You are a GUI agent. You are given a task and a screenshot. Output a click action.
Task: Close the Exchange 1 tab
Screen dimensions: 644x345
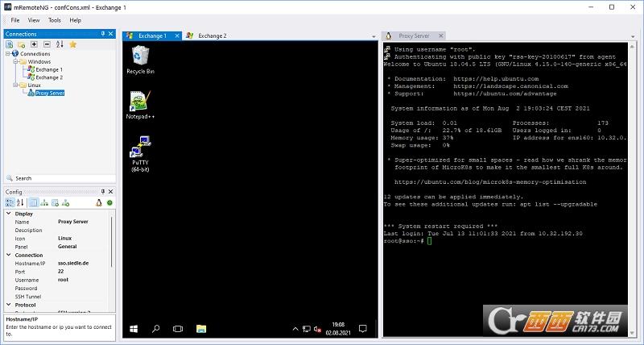click(177, 35)
